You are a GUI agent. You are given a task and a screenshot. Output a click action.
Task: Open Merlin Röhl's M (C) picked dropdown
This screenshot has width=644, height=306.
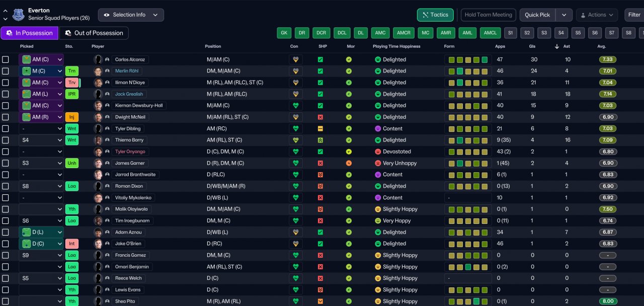click(41, 71)
